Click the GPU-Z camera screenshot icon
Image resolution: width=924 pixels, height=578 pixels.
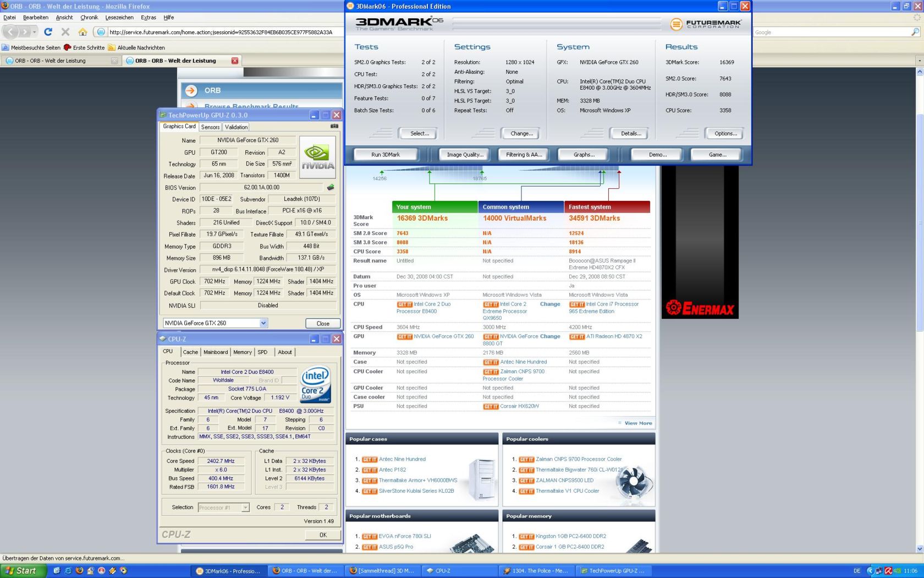pos(334,126)
